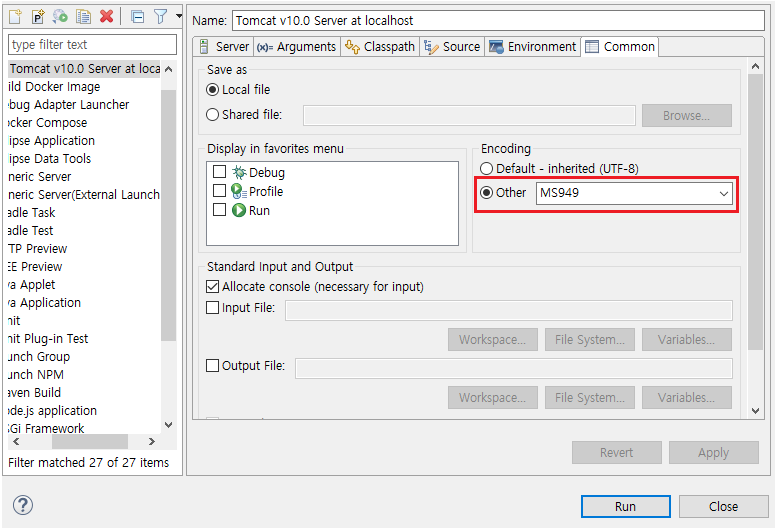Switch to the Server tab

[x=224, y=47]
